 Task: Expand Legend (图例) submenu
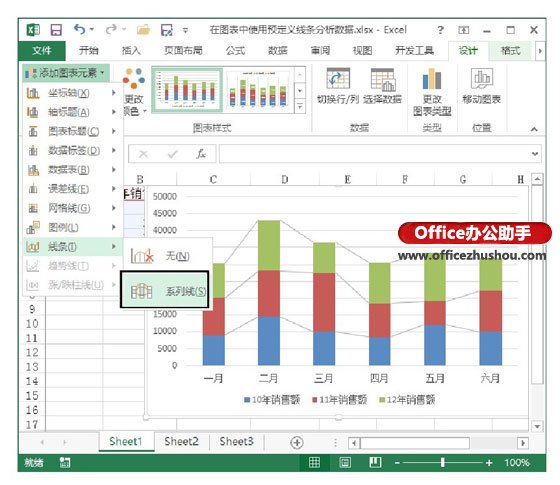point(72,228)
